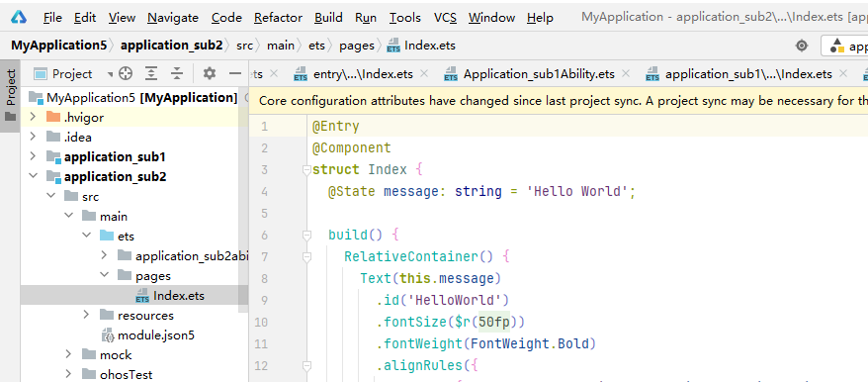Viewport: 868px width, 382px height.
Task: Click 'Hello World' string on line 4
Action: (x=577, y=192)
